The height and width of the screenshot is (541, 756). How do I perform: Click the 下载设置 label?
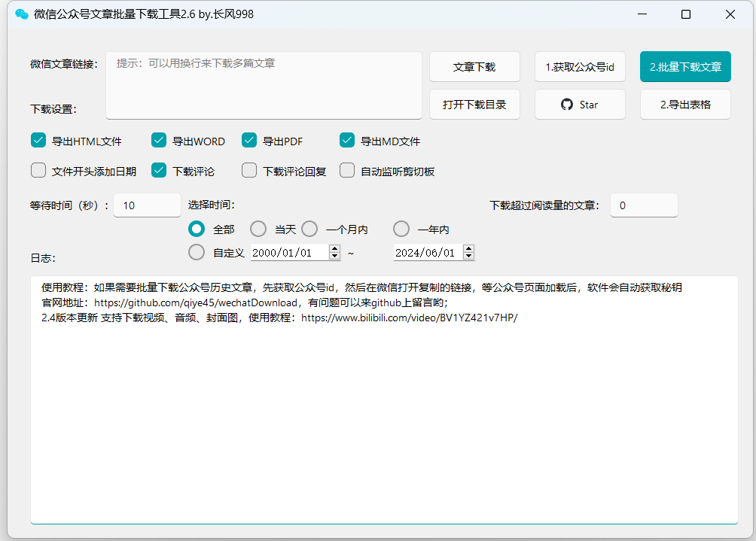tap(53, 109)
